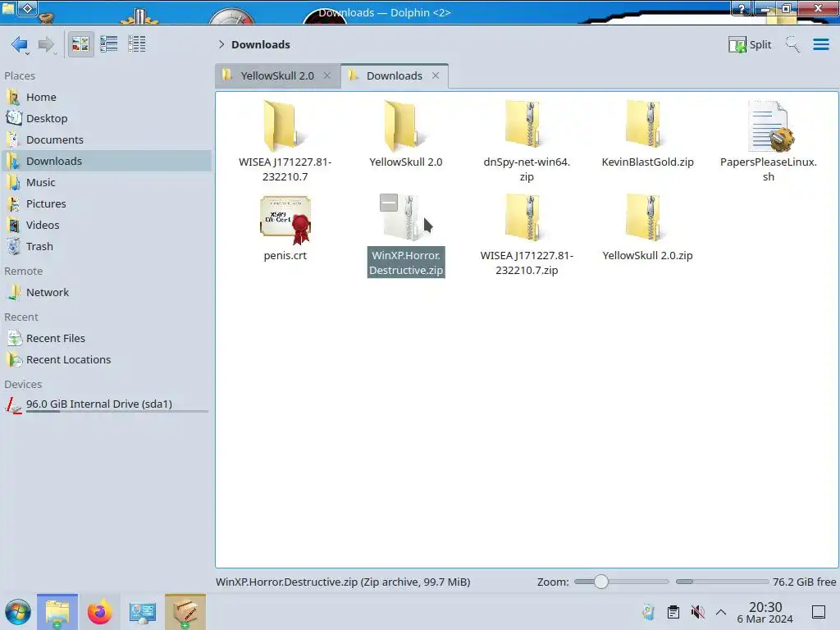Launch Firefox from the taskbar
Viewport: 840px width, 630px height.
pyautogui.click(x=99, y=612)
